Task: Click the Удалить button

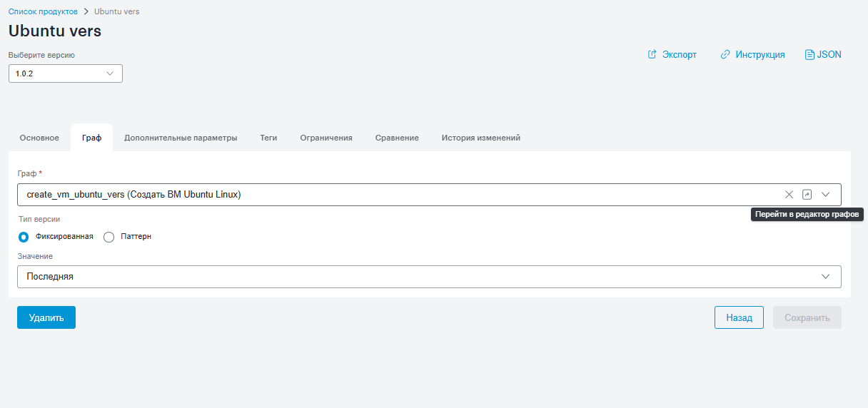Action: pyautogui.click(x=46, y=317)
